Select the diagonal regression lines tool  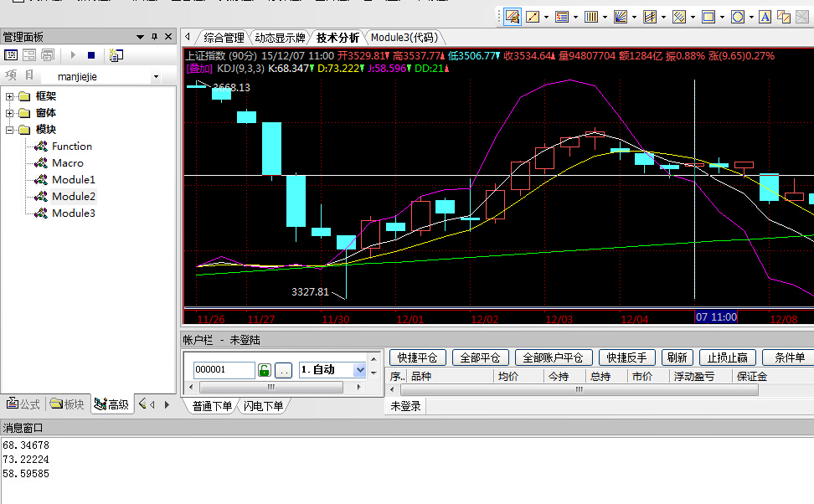pos(679,17)
